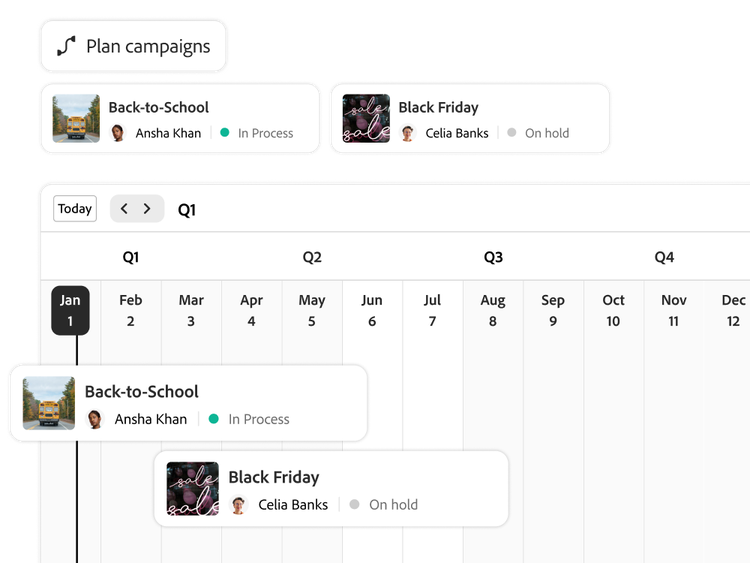Screen dimensions: 750x563
Task: Click Ansha Khan's avatar in top card
Action: (x=118, y=133)
